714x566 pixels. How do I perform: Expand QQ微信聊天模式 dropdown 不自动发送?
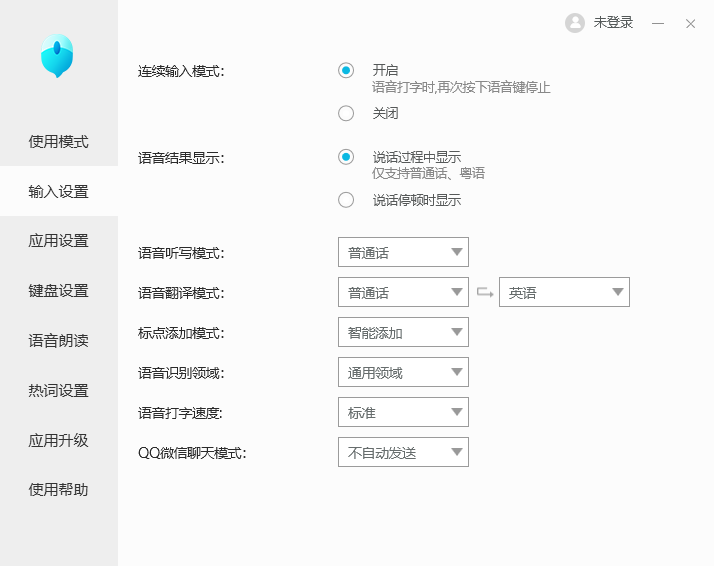tap(403, 452)
